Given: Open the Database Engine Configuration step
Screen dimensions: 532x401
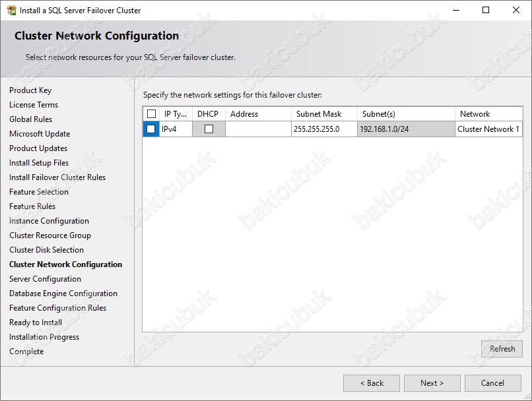Looking at the screenshot, I should tap(63, 293).
